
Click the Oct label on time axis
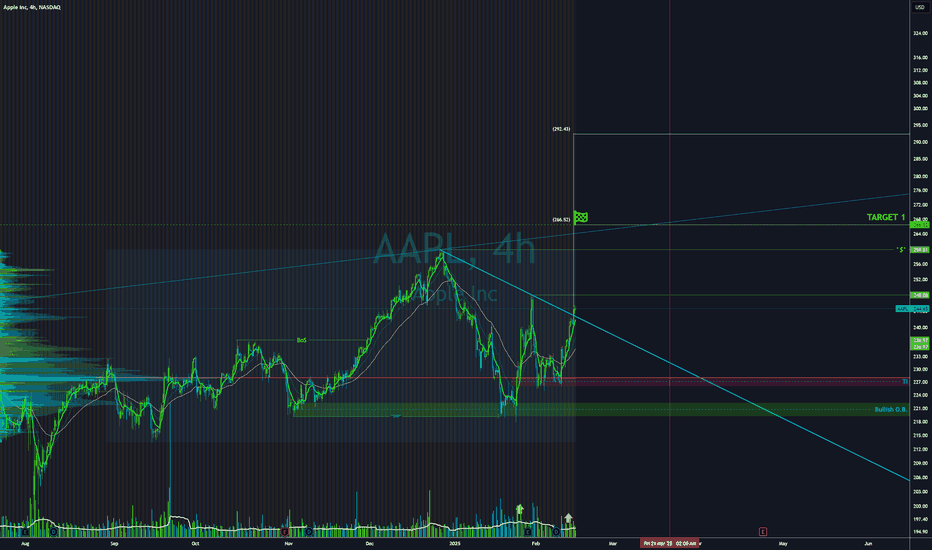(x=195, y=543)
